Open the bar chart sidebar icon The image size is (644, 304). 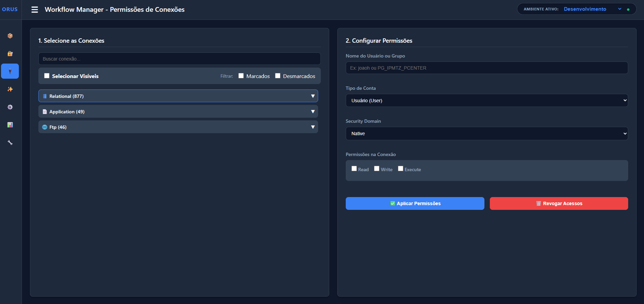pos(10,125)
